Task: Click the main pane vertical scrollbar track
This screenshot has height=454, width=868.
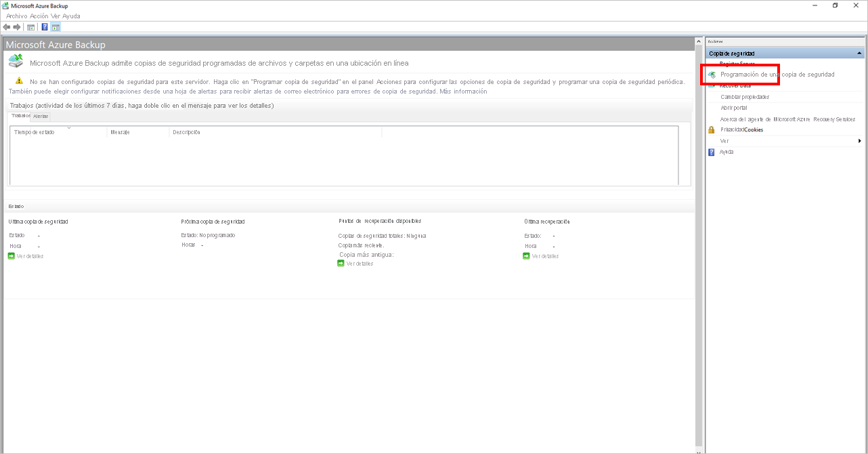Action: click(699, 244)
